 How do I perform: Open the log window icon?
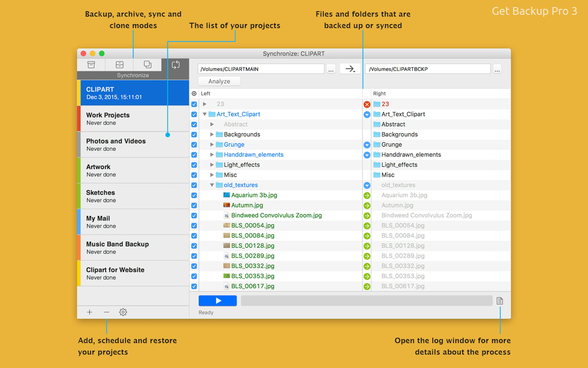click(x=500, y=301)
